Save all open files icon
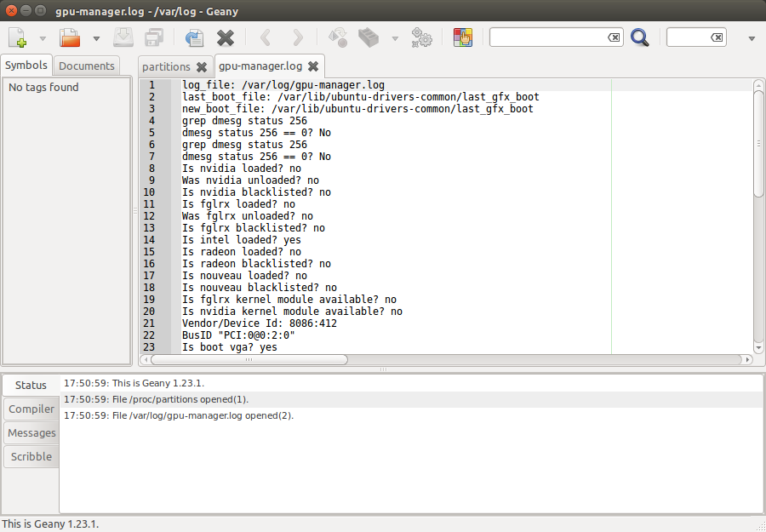 point(154,37)
